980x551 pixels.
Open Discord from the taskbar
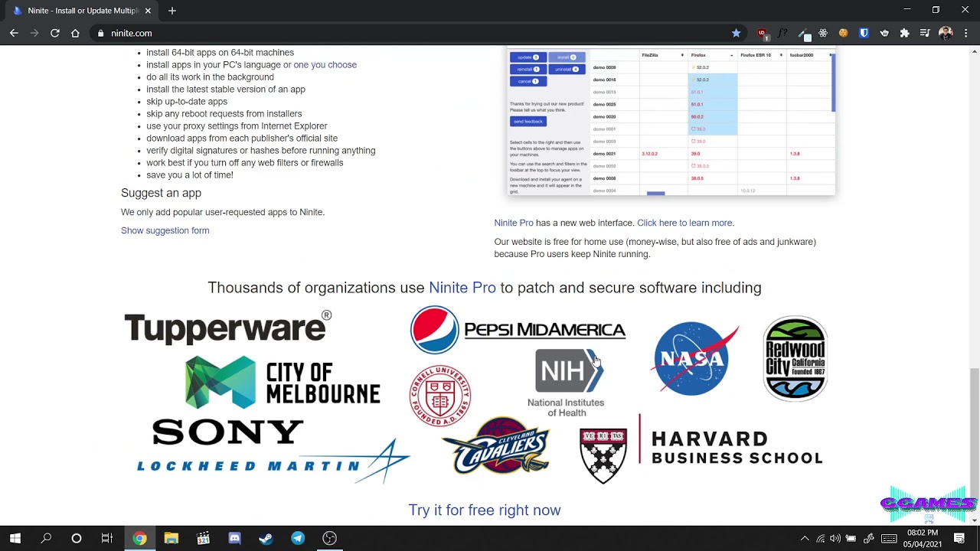234,538
